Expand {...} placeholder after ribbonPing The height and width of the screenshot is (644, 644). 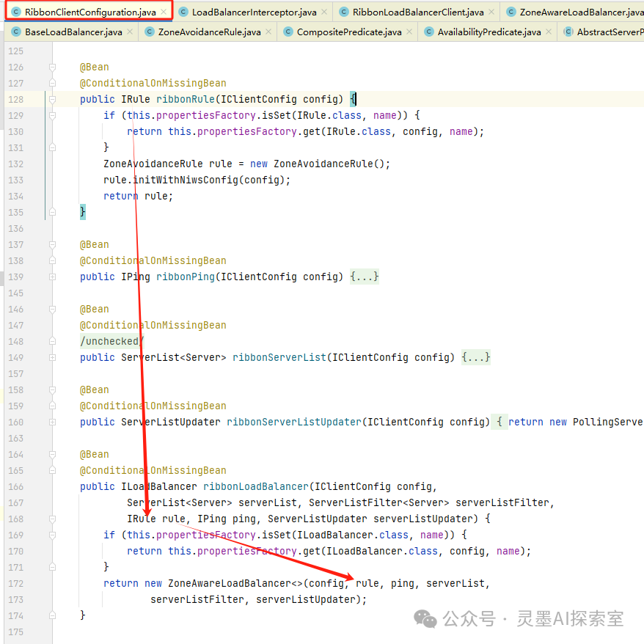(365, 277)
